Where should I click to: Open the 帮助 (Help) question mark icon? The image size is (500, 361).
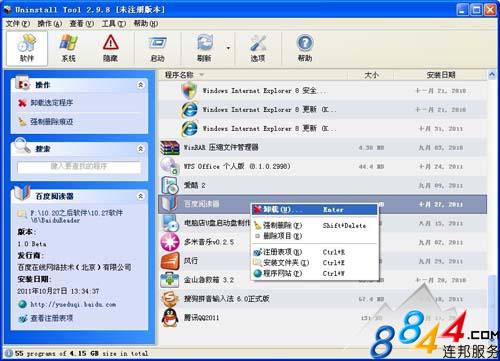[305, 48]
